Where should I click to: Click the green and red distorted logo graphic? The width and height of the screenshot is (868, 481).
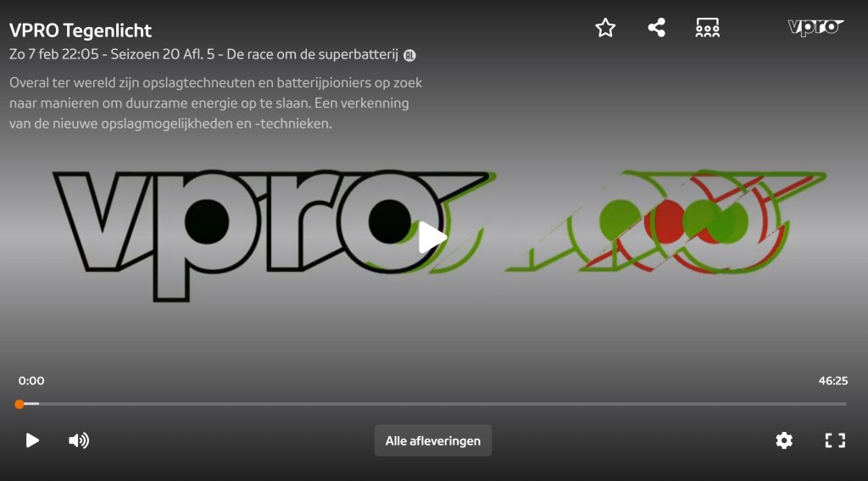pos(670,222)
